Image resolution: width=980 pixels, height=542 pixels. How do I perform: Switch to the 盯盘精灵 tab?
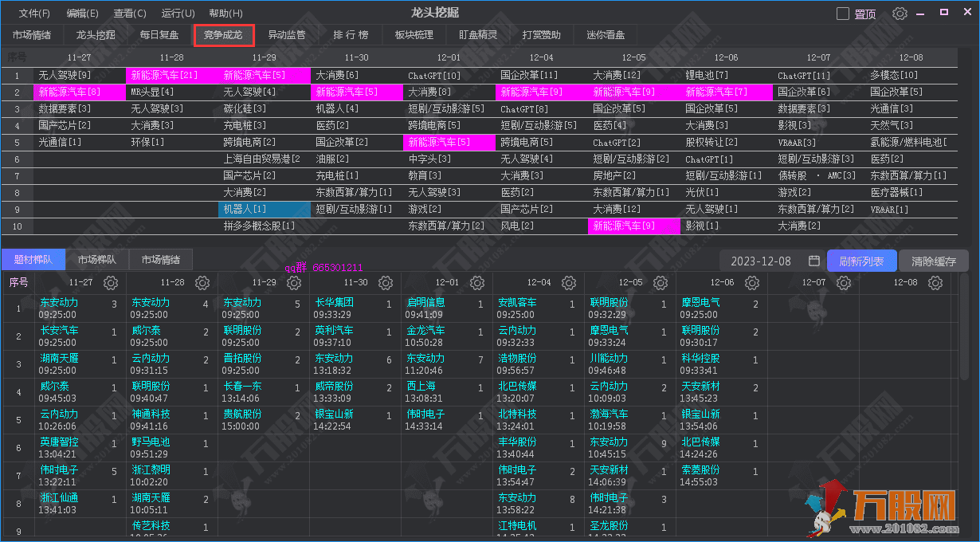click(478, 35)
